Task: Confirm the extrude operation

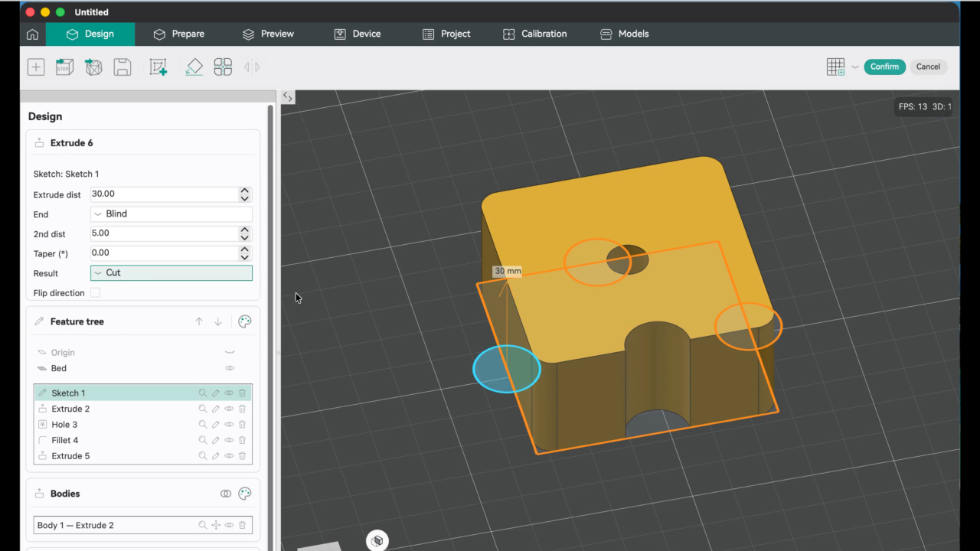Action: (x=884, y=67)
